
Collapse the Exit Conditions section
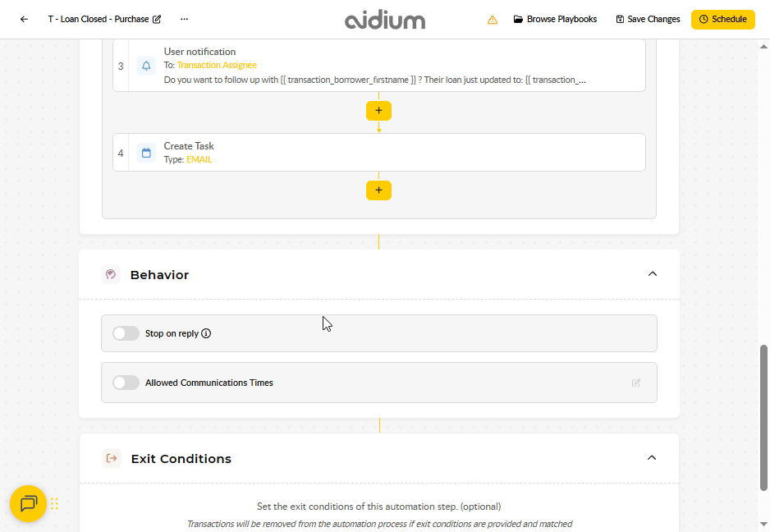(652, 458)
